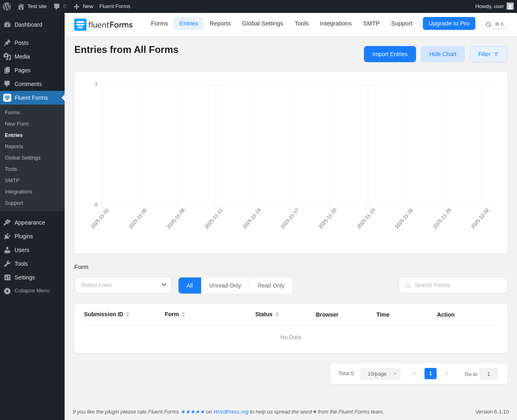Expand the Filter options
Viewport: 517px width, 420px height.
click(x=488, y=54)
